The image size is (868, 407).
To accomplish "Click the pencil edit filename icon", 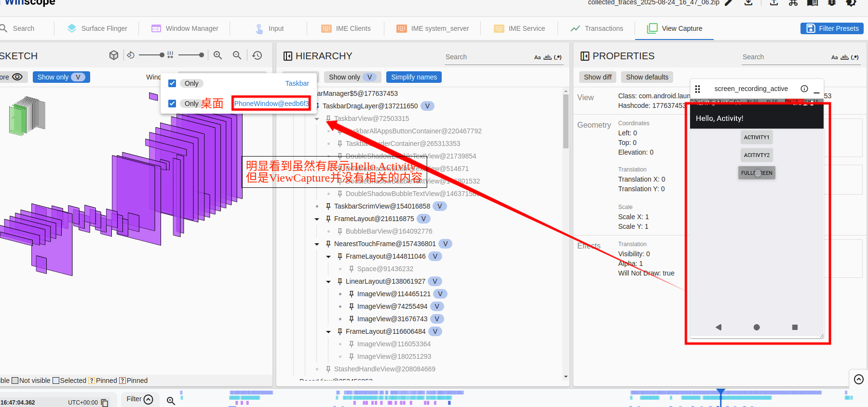I will (x=729, y=2).
